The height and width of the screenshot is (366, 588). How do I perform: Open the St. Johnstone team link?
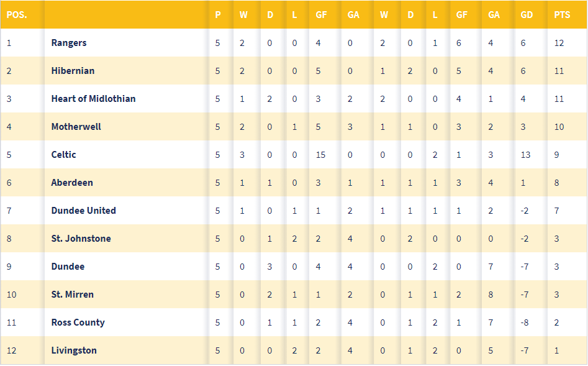[x=81, y=239]
